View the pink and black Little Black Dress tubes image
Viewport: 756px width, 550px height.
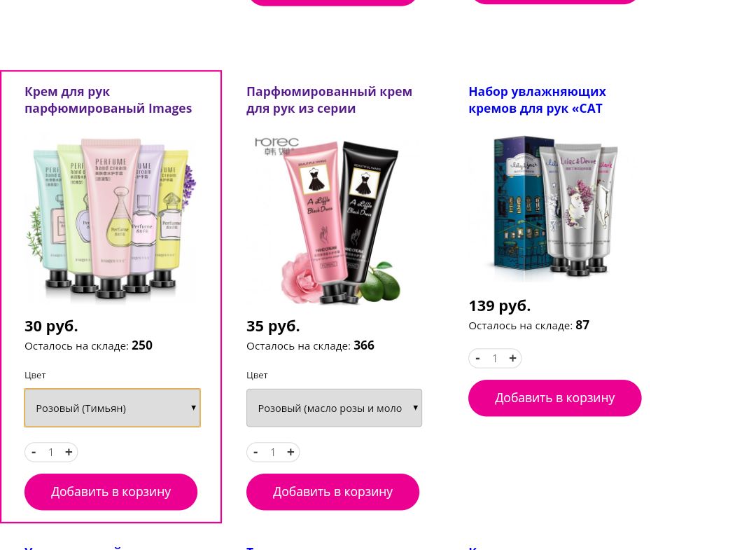tap(333, 219)
